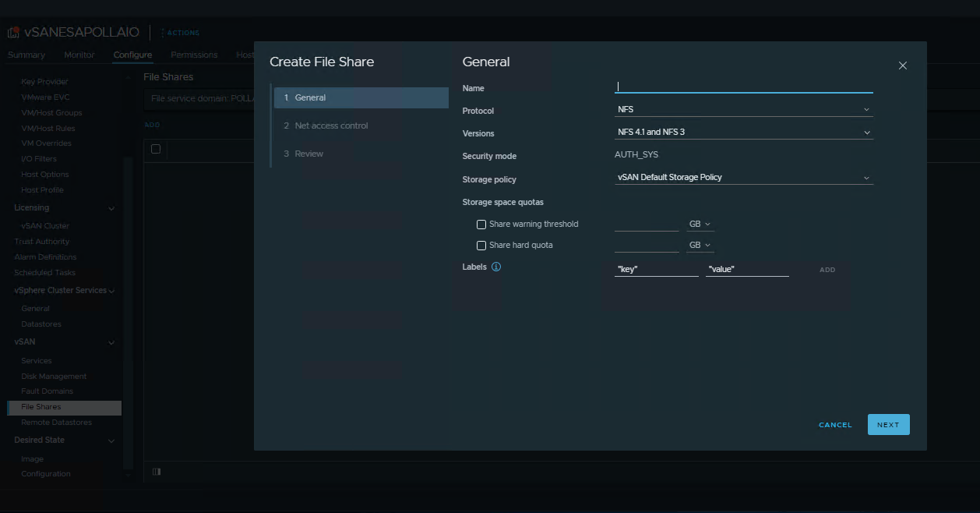This screenshot has height=513, width=980.
Task: Open VMware EVC in sidebar
Action: tap(46, 97)
